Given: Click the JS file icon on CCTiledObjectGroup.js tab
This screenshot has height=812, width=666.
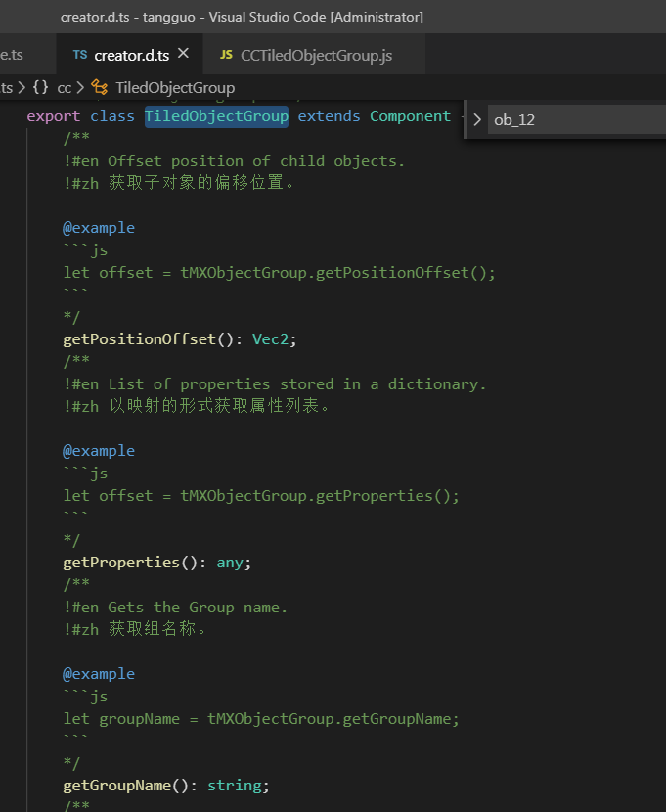Looking at the screenshot, I should point(226,55).
